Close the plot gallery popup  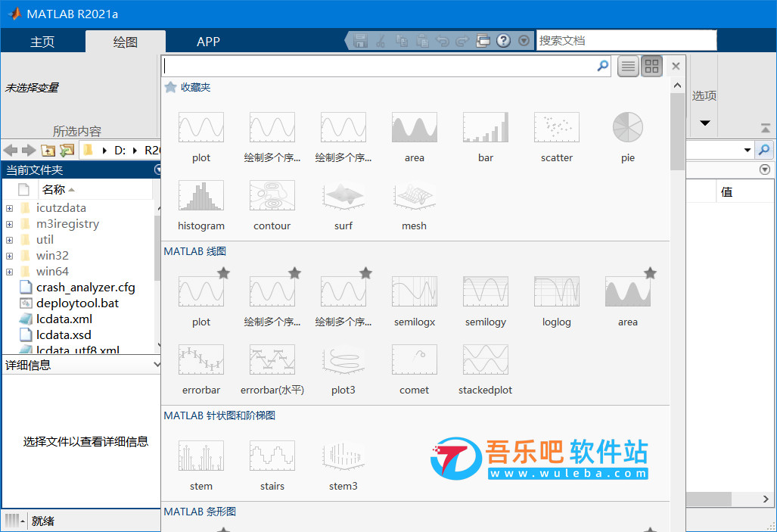tap(676, 66)
